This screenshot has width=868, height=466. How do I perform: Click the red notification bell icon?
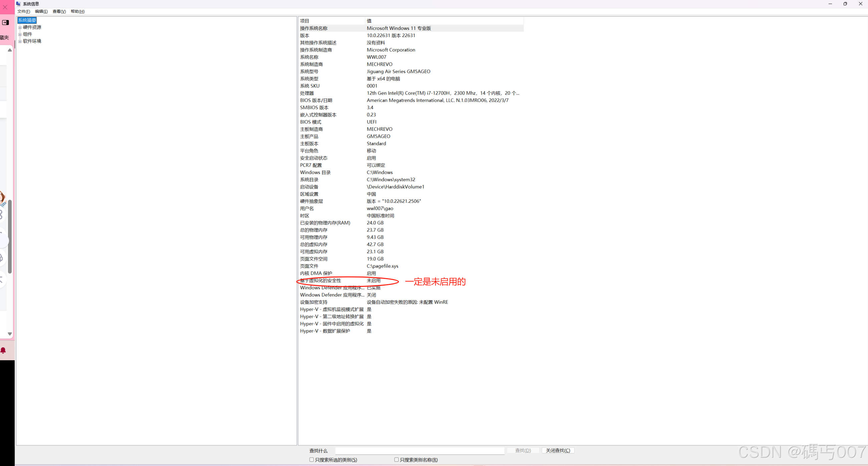[3, 351]
